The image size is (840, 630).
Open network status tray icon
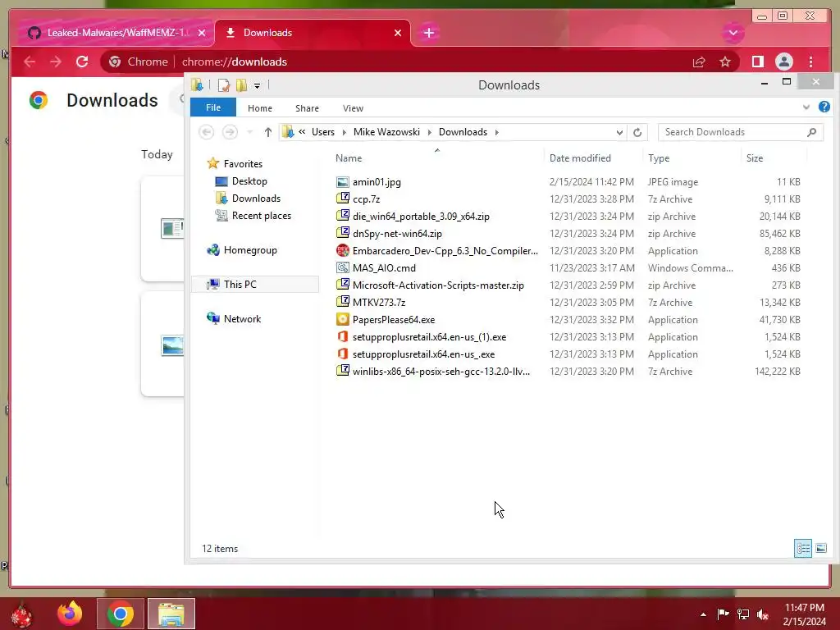743,614
